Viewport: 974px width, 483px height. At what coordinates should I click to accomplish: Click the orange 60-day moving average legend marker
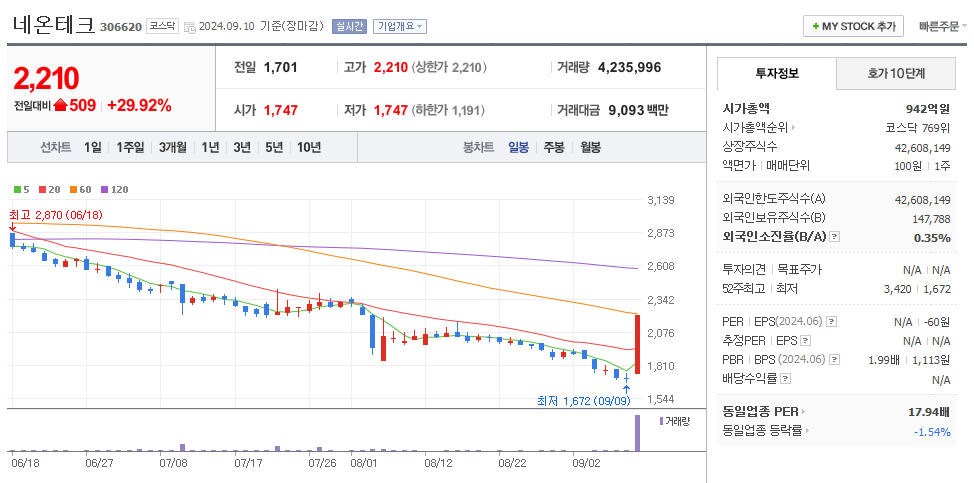(x=73, y=189)
